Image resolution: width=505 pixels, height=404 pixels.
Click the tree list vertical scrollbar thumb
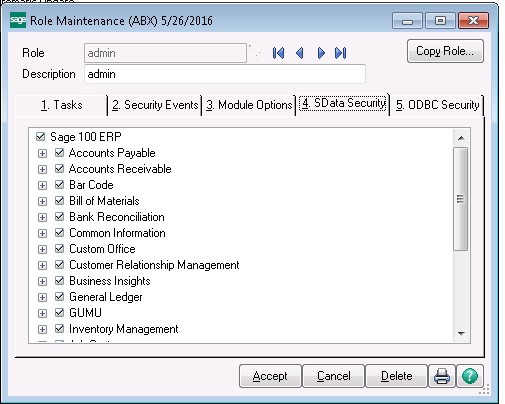click(461, 199)
